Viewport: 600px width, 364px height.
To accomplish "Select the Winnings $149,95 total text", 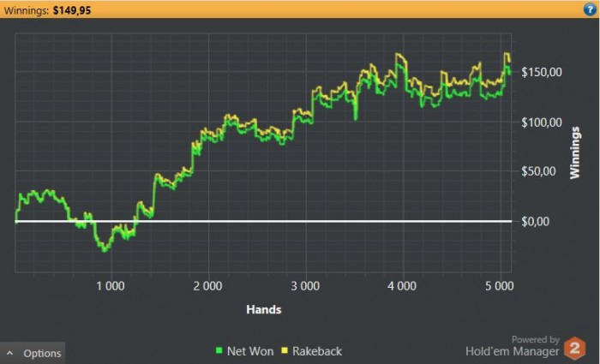I will pyautogui.click(x=47, y=10).
